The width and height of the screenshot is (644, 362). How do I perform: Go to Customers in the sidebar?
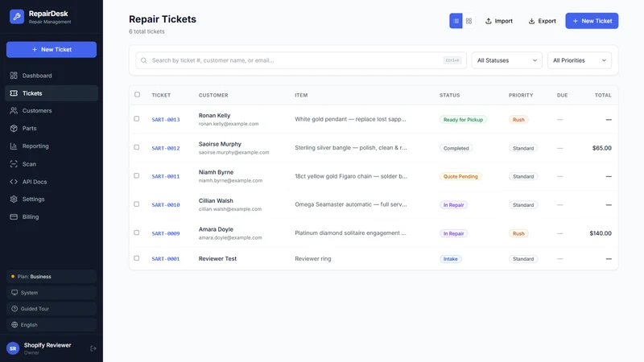click(x=52, y=110)
